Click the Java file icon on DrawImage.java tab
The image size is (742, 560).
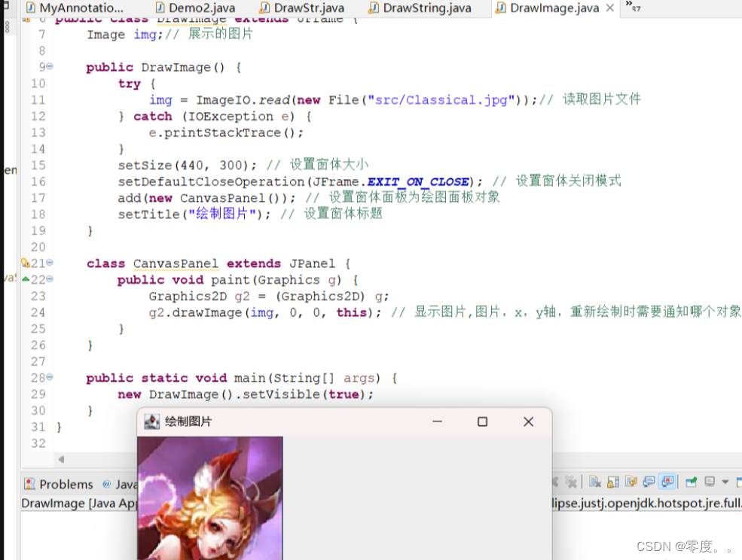[x=501, y=8]
